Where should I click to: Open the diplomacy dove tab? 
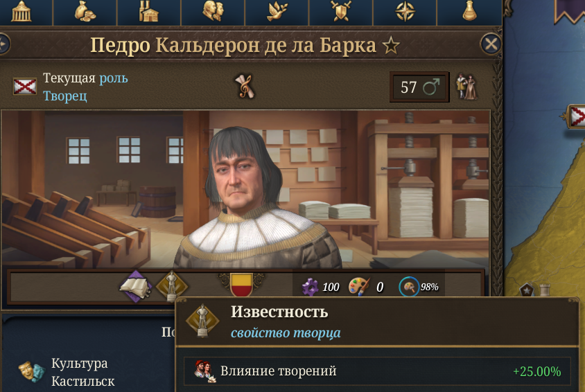pyautogui.click(x=277, y=11)
